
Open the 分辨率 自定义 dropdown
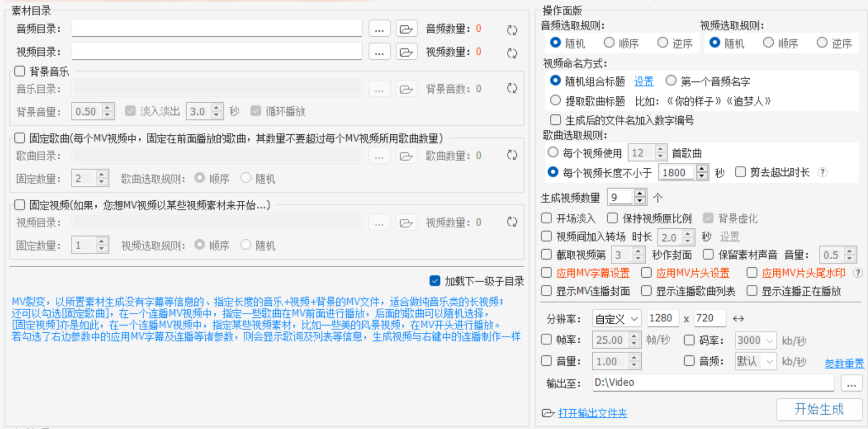616,318
